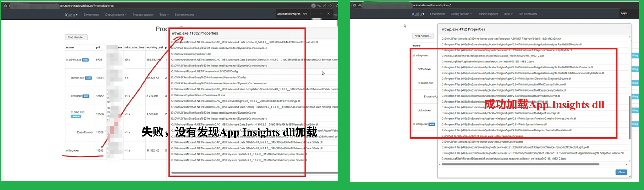Click the scm badge beside w3wp.exe in the right screenshot
644x190 pixels.
coord(432,124)
